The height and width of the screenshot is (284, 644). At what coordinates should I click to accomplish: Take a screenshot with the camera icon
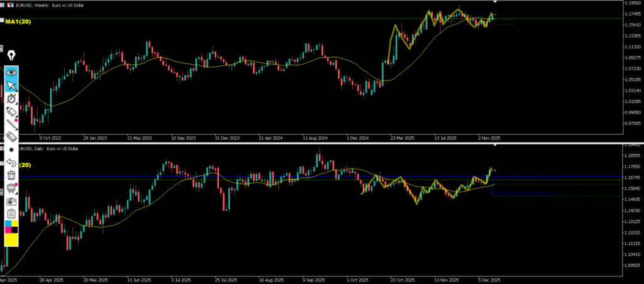(x=11, y=201)
